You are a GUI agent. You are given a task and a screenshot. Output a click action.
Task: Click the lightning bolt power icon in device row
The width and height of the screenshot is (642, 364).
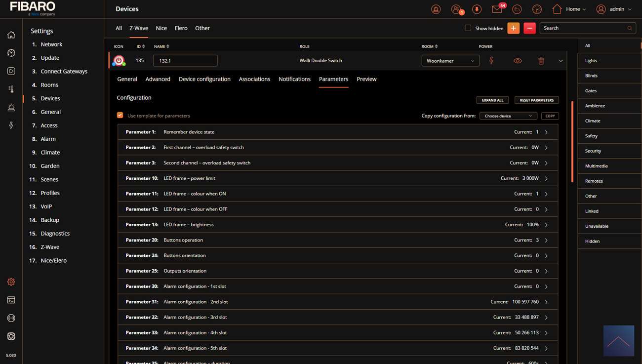(491, 61)
